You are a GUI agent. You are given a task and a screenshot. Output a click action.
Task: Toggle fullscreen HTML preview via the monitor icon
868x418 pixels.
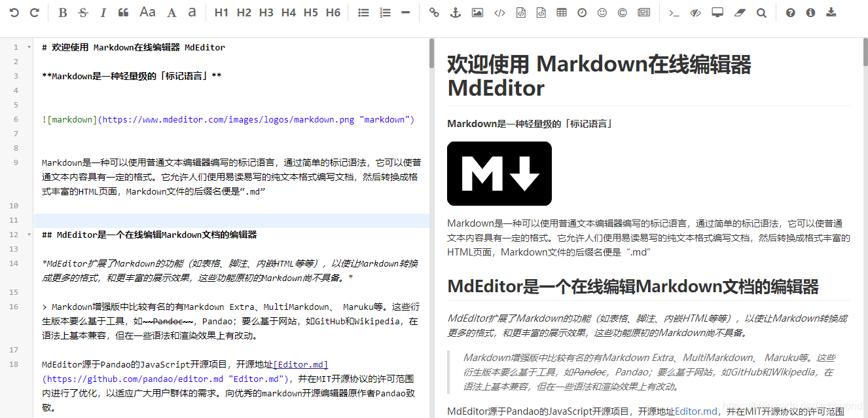point(717,12)
